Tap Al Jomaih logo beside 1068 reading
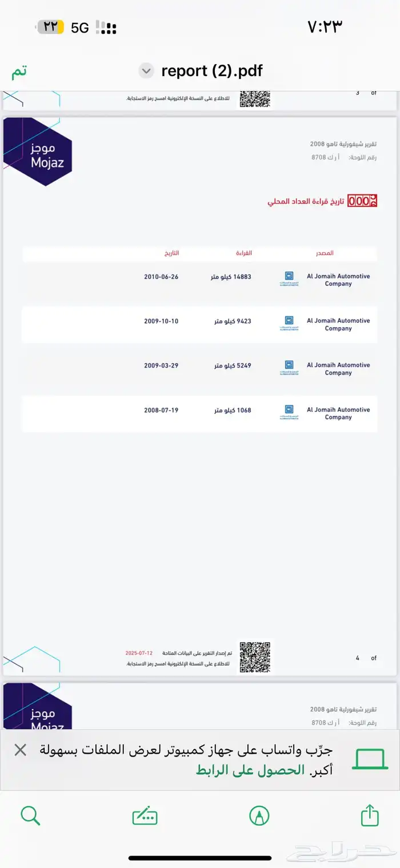 click(x=289, y=412)
